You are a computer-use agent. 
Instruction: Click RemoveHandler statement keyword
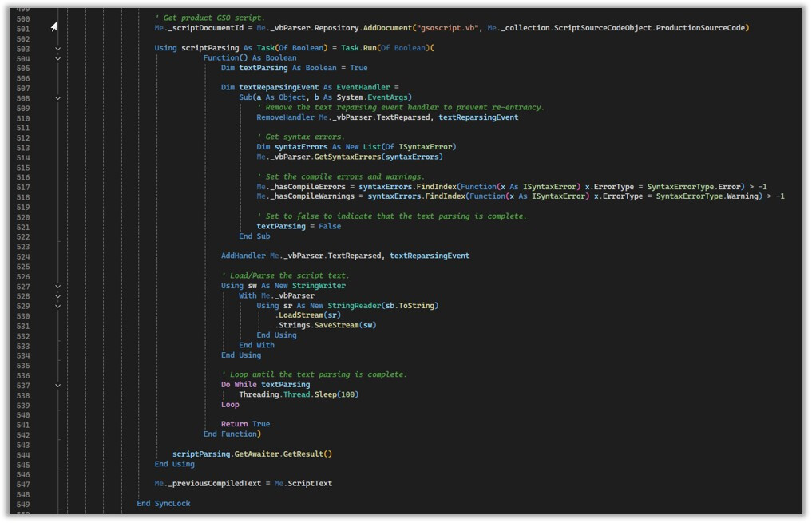click(285, 117)
